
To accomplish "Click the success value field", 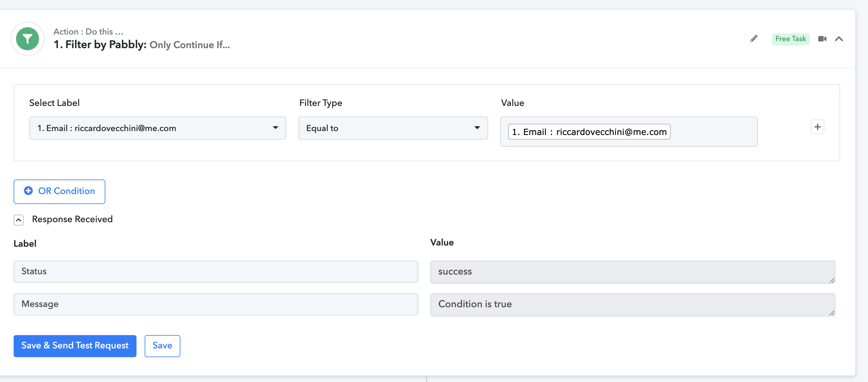I will tap(633, 272).
